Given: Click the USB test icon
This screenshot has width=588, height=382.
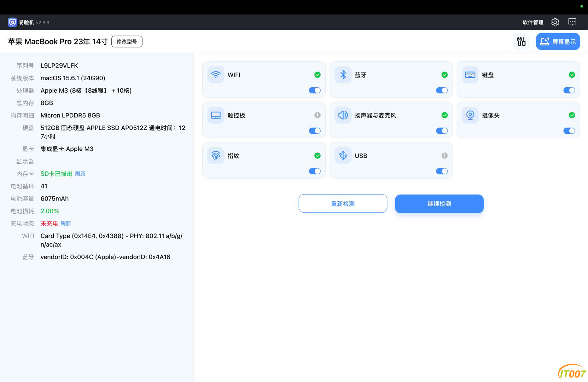Looking at the screenshot, I should pyautogui.click(x=343, y=156).
